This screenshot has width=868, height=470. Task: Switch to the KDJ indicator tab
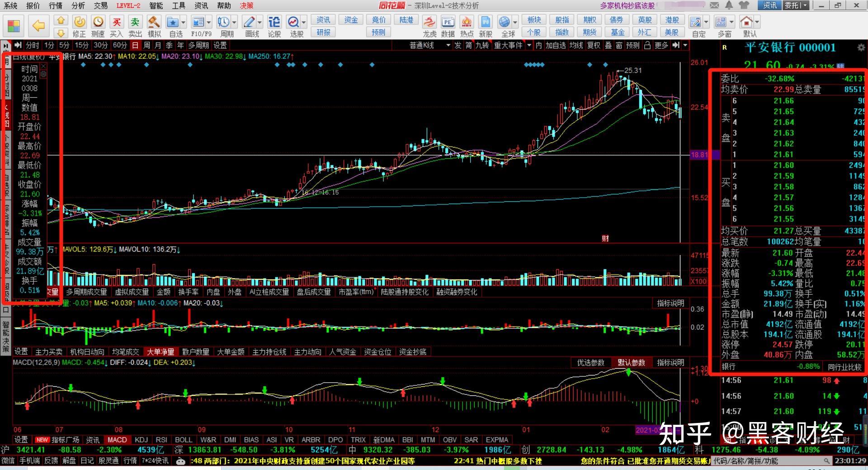(x=141, y=440)
